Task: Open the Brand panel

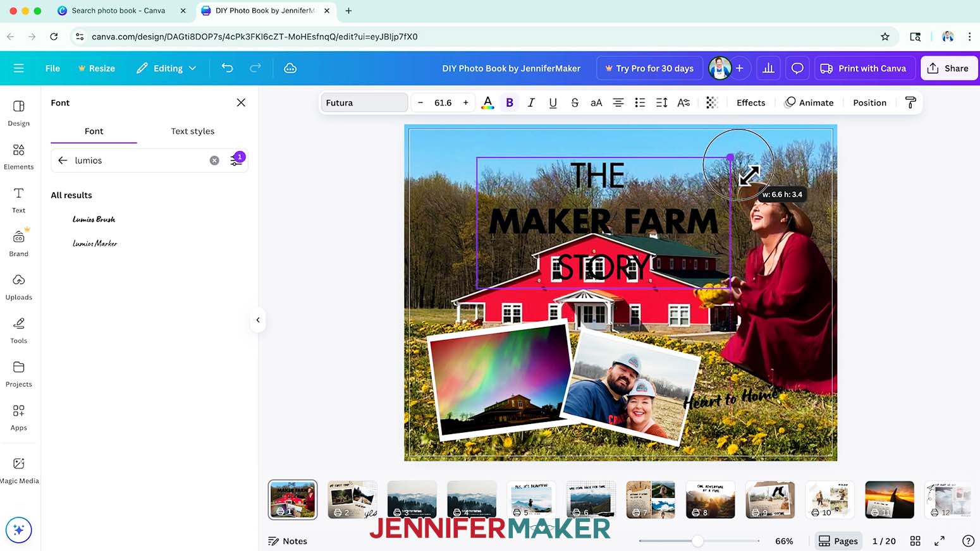Action: (x=19, y=243)
